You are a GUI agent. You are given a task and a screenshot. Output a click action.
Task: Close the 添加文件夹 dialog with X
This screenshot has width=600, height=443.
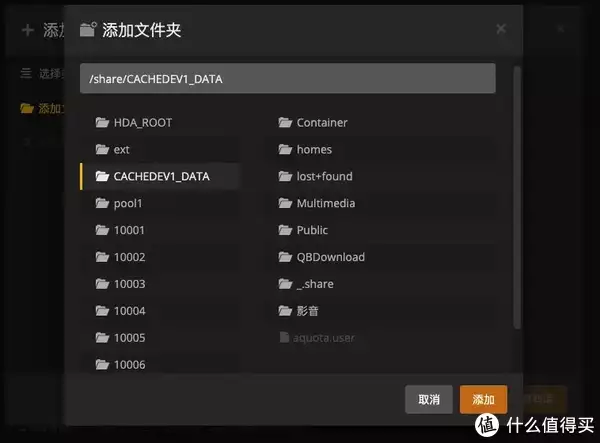pos(501,28)
